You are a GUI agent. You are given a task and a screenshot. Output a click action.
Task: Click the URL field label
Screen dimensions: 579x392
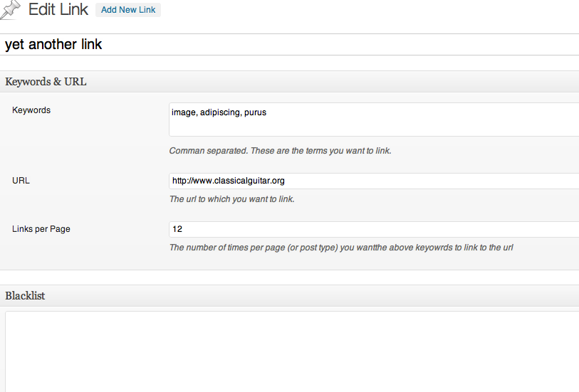(x=21, y=181)
